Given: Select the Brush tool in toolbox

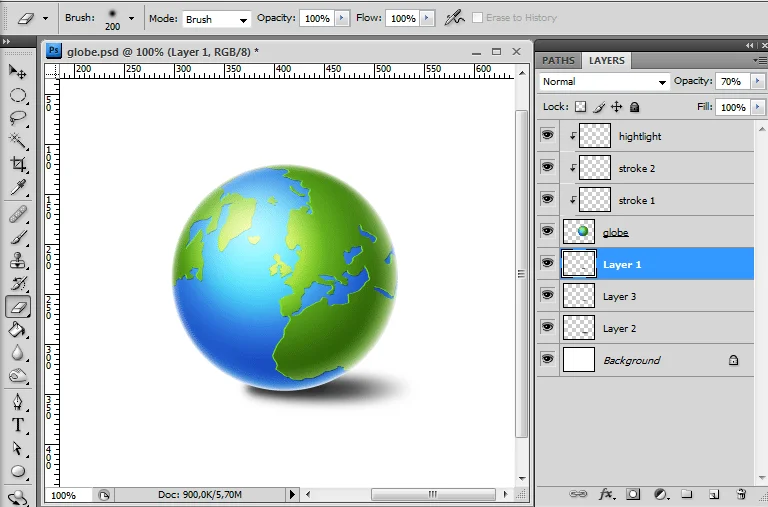Looking at the screenshot, I should (x=18, y=238).
